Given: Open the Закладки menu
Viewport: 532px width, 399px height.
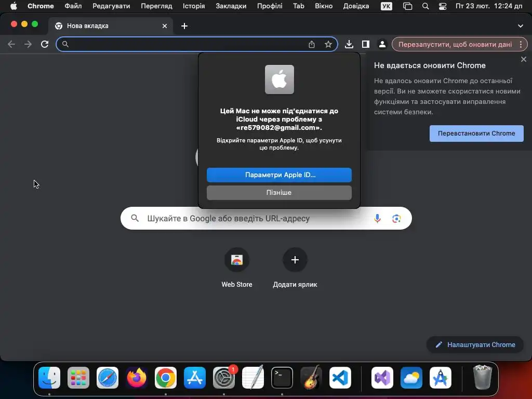Looking at the screenshot, I should [231, 6].
